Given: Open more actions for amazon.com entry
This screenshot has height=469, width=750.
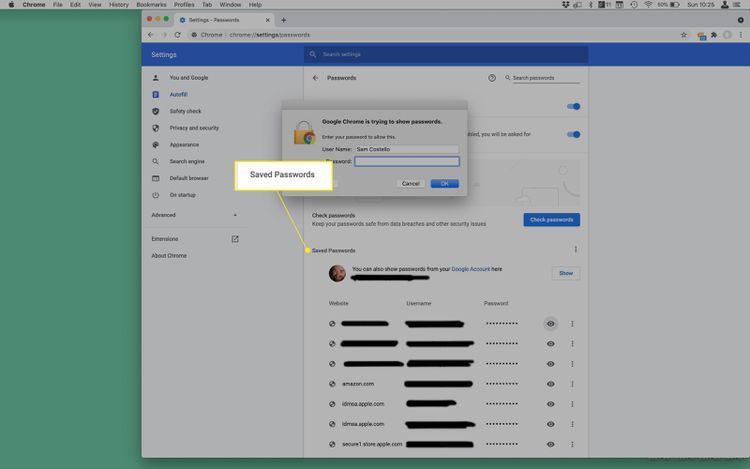Looking at the screenshot, I should coord(572,383).
